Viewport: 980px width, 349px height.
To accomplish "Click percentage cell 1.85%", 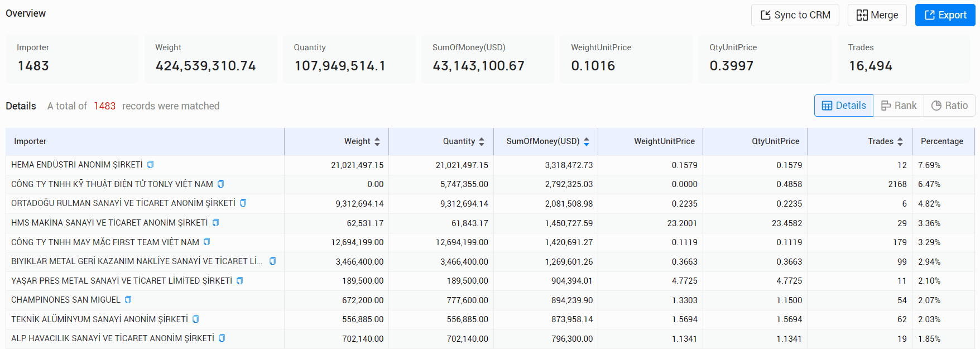I will tap(929, 339).
